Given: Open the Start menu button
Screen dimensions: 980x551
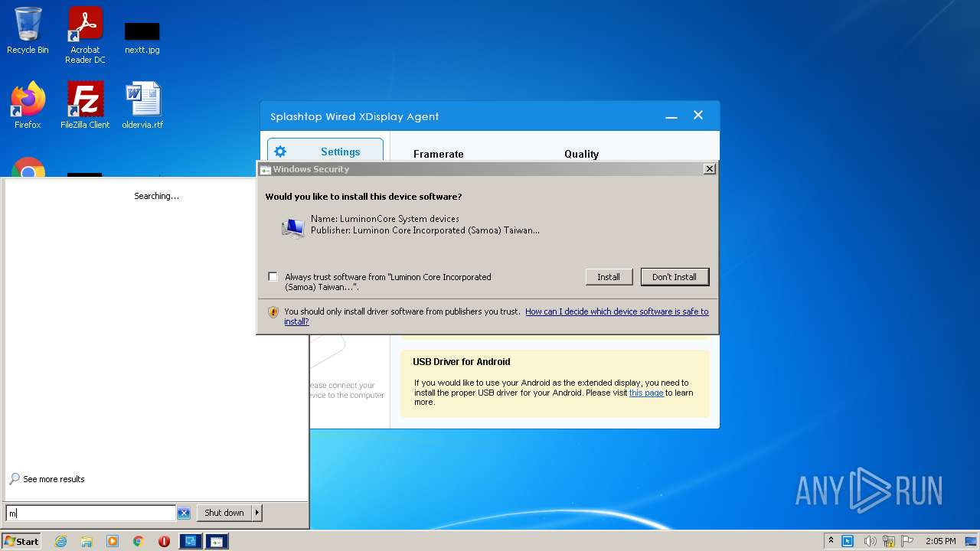Looking at the screenshot, I should (21, 541).
